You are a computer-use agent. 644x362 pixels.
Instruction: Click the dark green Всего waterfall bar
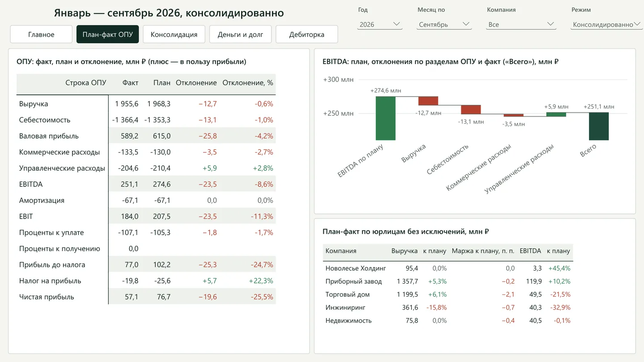click(x=599, y=126)
